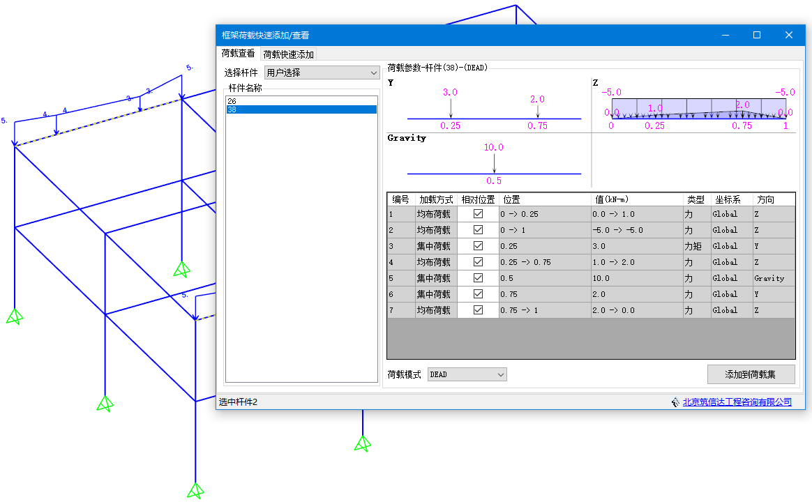Maximize the frame load dialog window
The width and height of the screenshot is (812, 504).
[x=756, y=35]
